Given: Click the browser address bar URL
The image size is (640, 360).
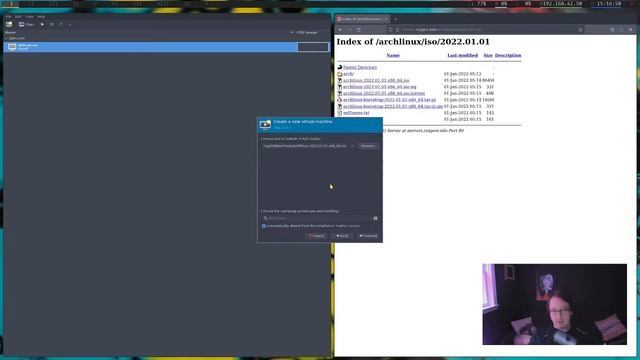Looking at the screenshot, I should 443,29.
